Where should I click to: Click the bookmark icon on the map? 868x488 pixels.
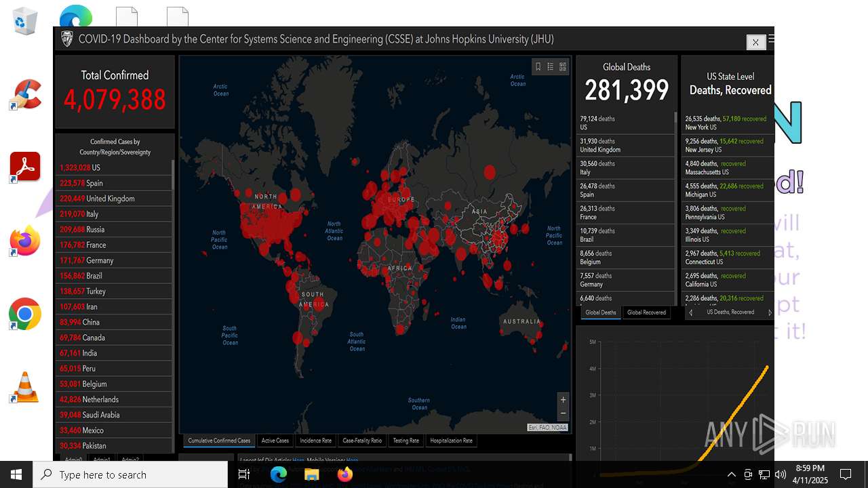click(x=538, y=66)
